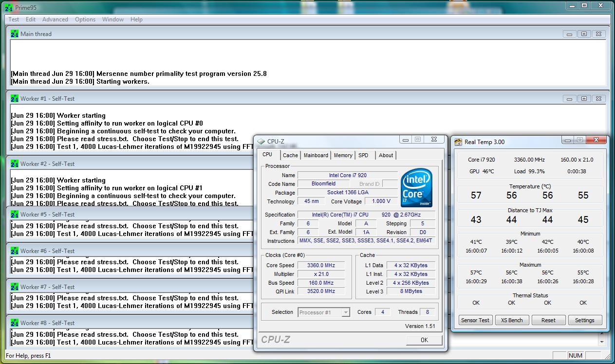615x364 pixels.
Task: Open the Advanced menu in Prime95
Action: click(56, 19)
